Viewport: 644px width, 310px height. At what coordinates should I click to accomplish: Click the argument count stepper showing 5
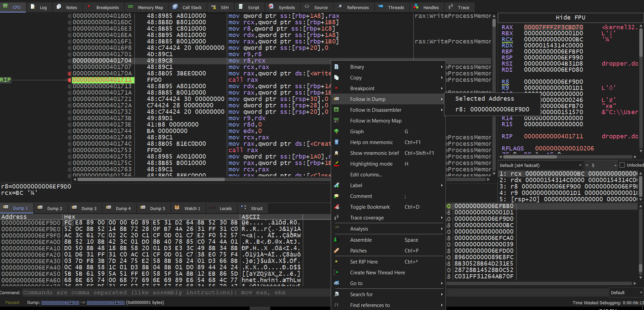[601, 165]
